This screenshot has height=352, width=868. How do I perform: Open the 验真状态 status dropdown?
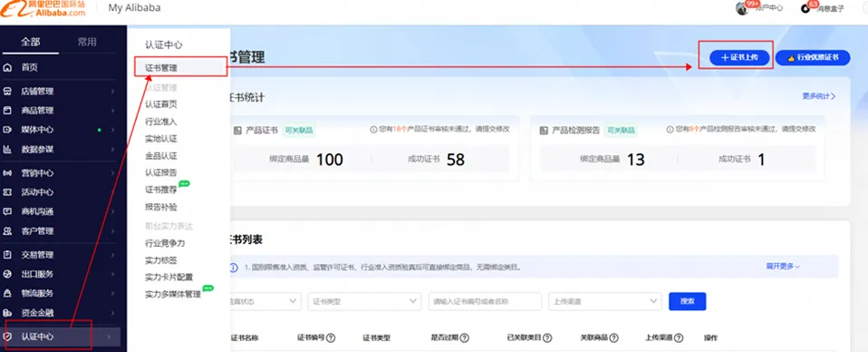coord(265,301)
